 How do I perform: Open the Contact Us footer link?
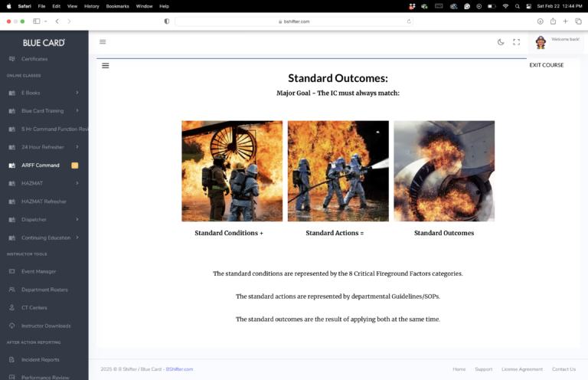563,369
